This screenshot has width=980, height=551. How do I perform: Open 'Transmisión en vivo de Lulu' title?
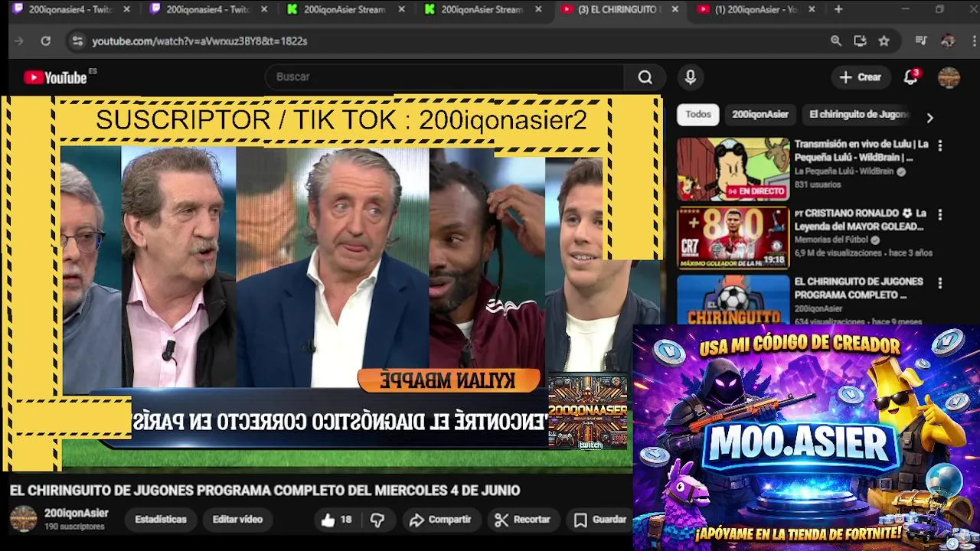(x=861, y=150)
